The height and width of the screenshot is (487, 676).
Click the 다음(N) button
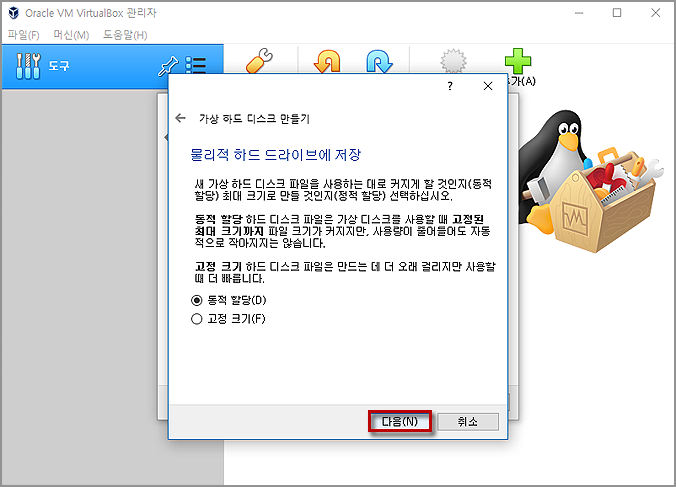tap(400, 421)
